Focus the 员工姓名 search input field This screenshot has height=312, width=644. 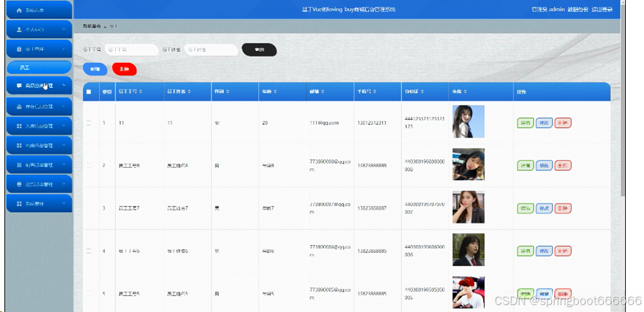pyautogui.click(x=211, y=49)
